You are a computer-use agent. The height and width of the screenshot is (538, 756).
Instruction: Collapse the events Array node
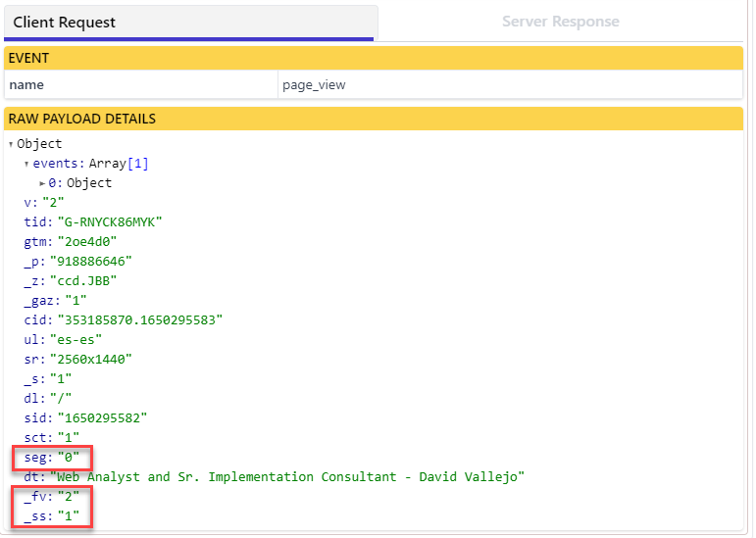pyautogui.click(x=26, y=164)
